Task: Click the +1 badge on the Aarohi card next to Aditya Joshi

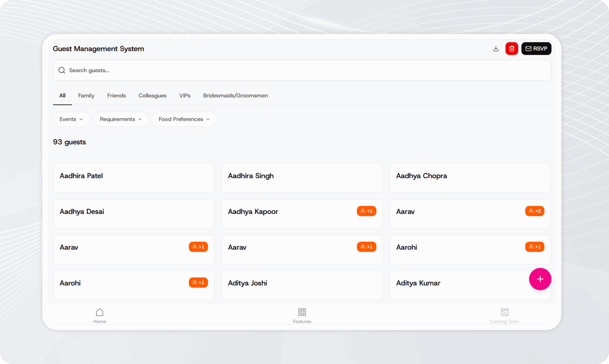Action: pyautogui.click(x=198, y=282)
